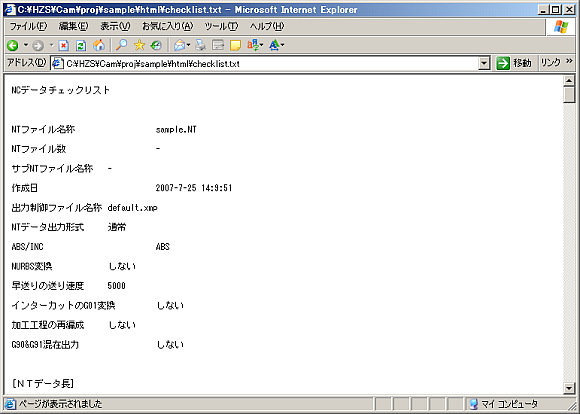The height and width of the screenshot is (414, 580).
Task: Print the page using the printer icon
Action: point(200,46)
